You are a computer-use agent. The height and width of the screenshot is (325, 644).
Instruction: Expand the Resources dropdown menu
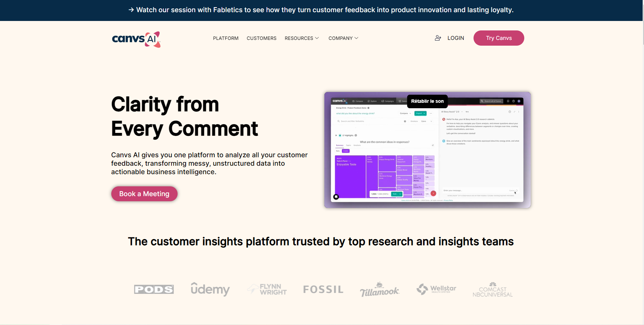302,38
